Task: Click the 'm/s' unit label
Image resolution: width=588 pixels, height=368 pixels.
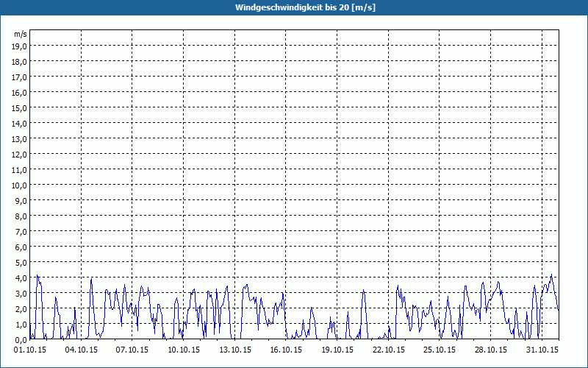Action: 21,34
